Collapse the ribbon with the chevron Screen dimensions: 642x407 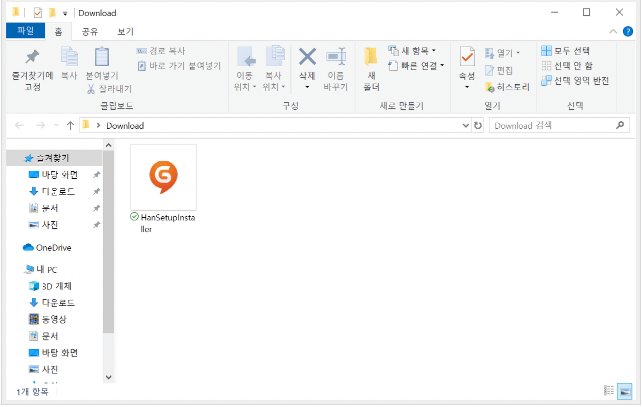(x=613, y=31)
